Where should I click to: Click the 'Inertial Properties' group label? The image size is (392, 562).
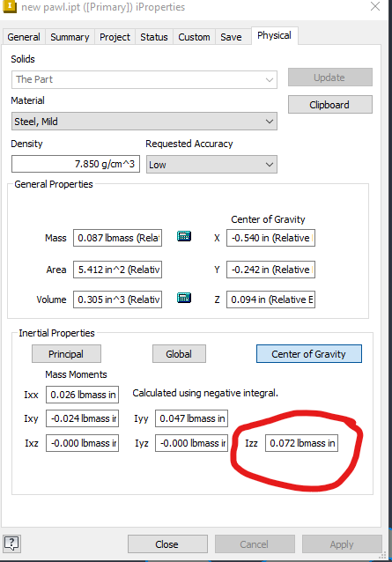56,333
